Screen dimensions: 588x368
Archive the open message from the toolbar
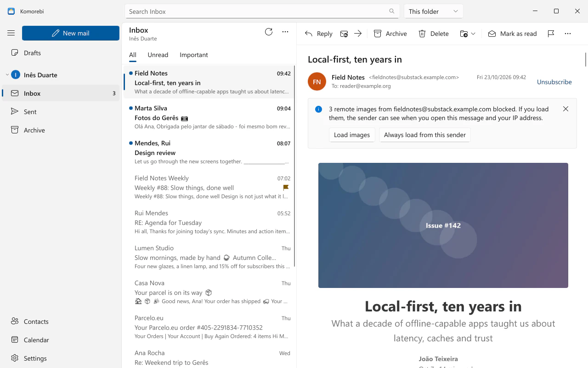pos(390,34)
